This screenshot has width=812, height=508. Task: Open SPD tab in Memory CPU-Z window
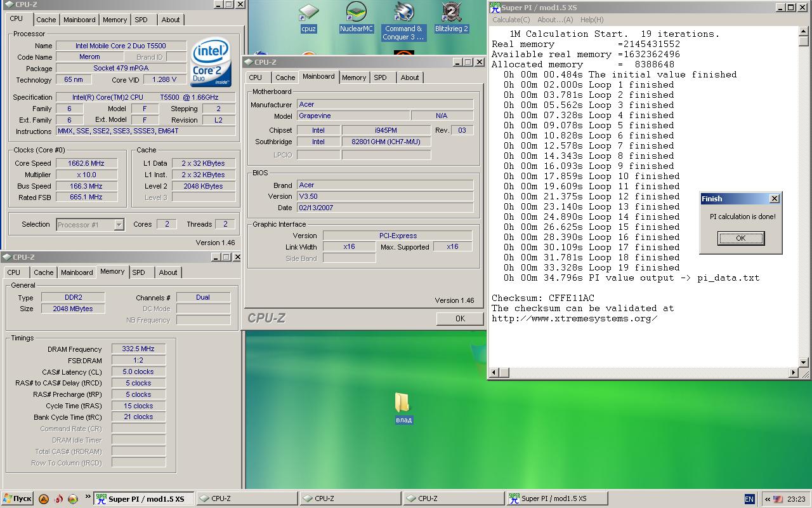pos(138,272)
